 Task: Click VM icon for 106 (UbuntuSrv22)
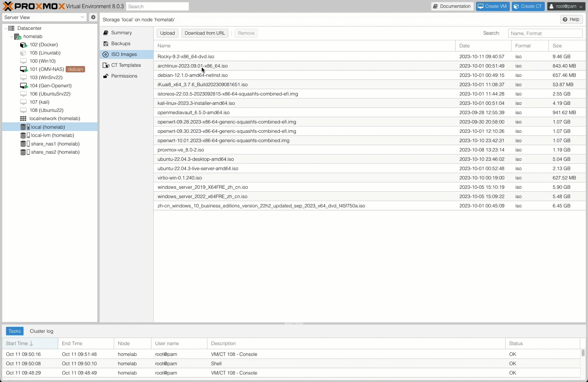(23, 94)
